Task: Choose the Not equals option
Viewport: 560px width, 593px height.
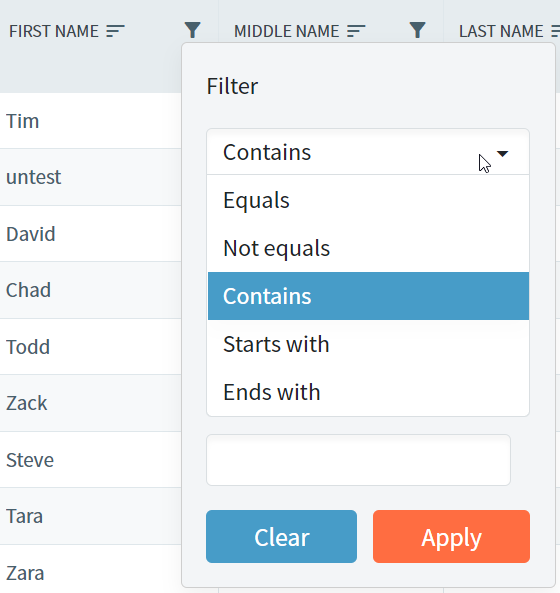Action: [368, 248]
